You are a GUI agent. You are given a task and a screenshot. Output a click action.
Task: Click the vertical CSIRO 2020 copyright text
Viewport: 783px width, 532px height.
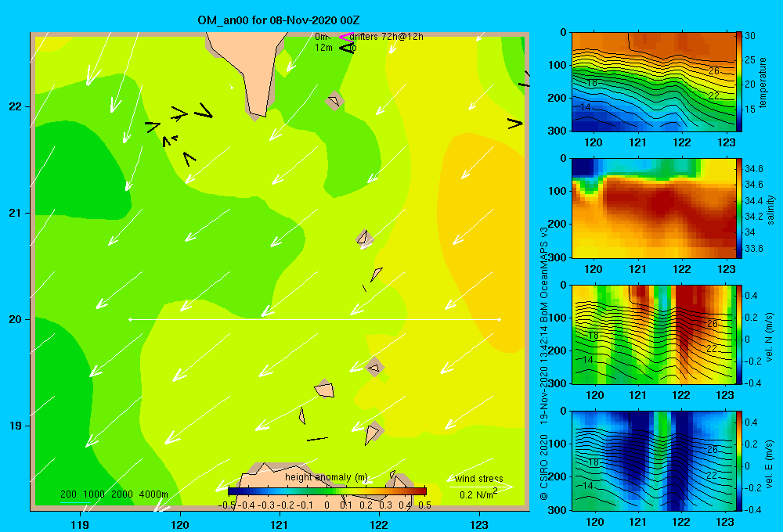[x=544, y=466]
